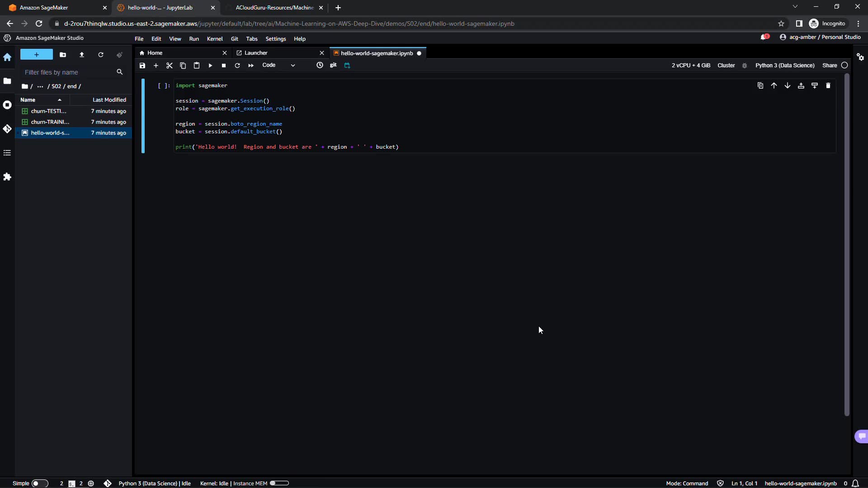
Task: Open the Code cell type dropdown
Action: [x=278, y=65]
